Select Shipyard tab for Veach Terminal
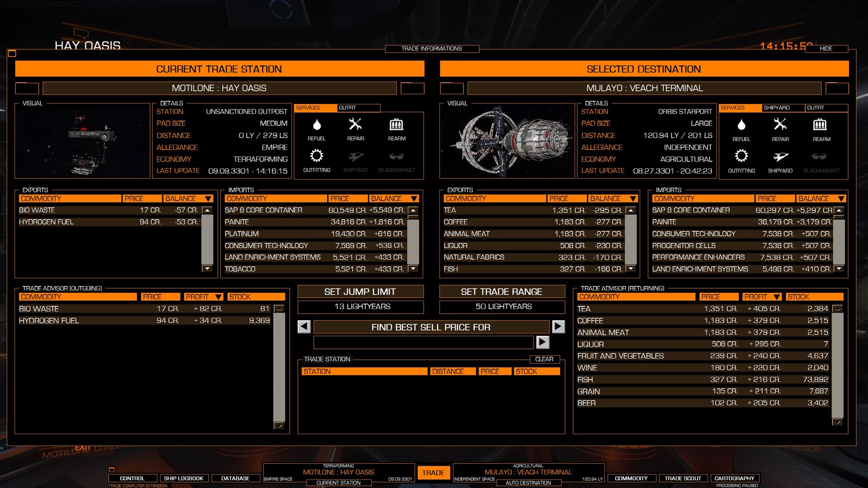 click(x=783, y=108)
